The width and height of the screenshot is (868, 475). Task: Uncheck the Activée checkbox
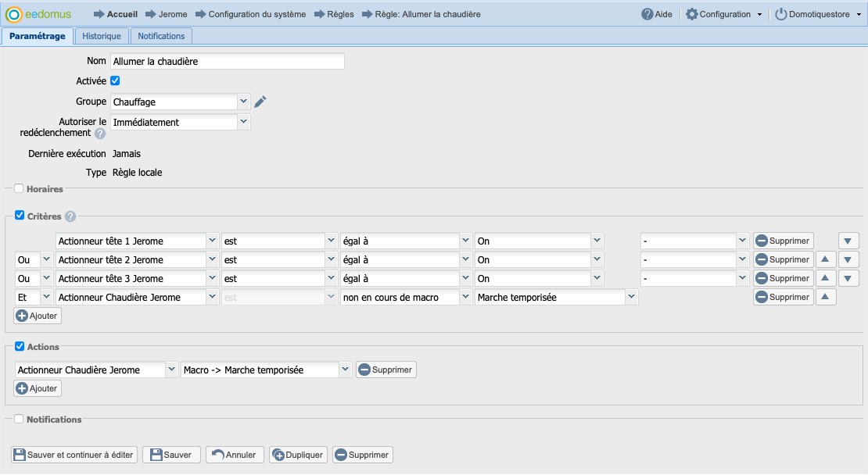click(x=115, y=80)
